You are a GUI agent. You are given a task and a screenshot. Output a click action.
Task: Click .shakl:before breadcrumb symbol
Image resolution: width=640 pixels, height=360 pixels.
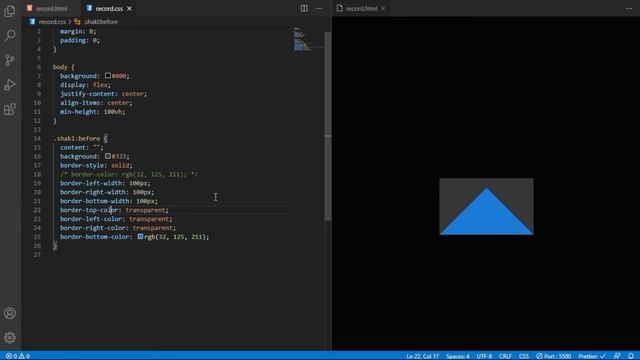point(101,22)
